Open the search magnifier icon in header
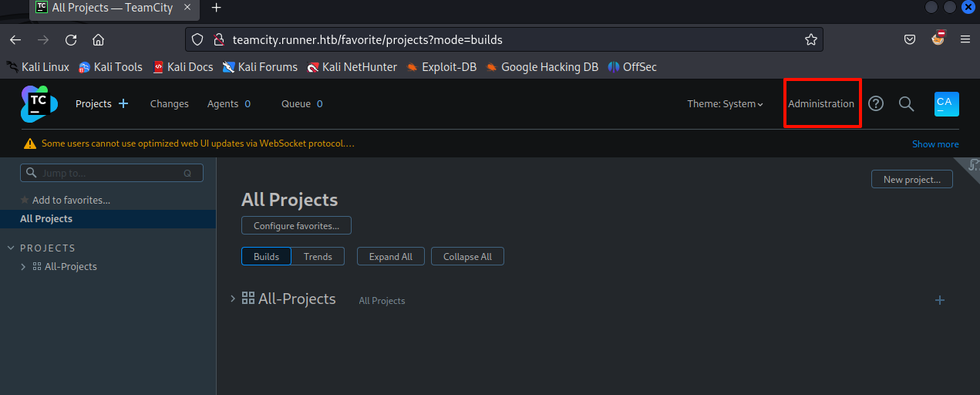The width and height of the screenshot is (980, 395). tap(907, 103)
